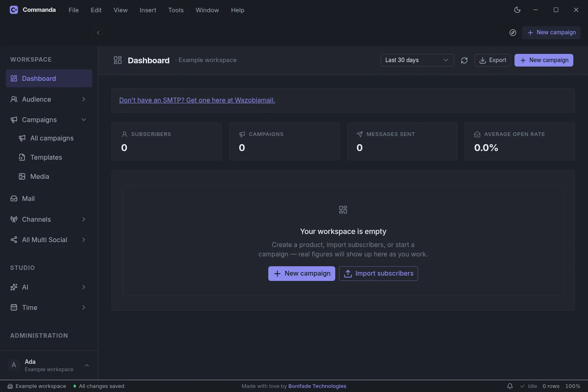
Task: Click the notification bell in status bar
Action: click(x=510, y=386)
